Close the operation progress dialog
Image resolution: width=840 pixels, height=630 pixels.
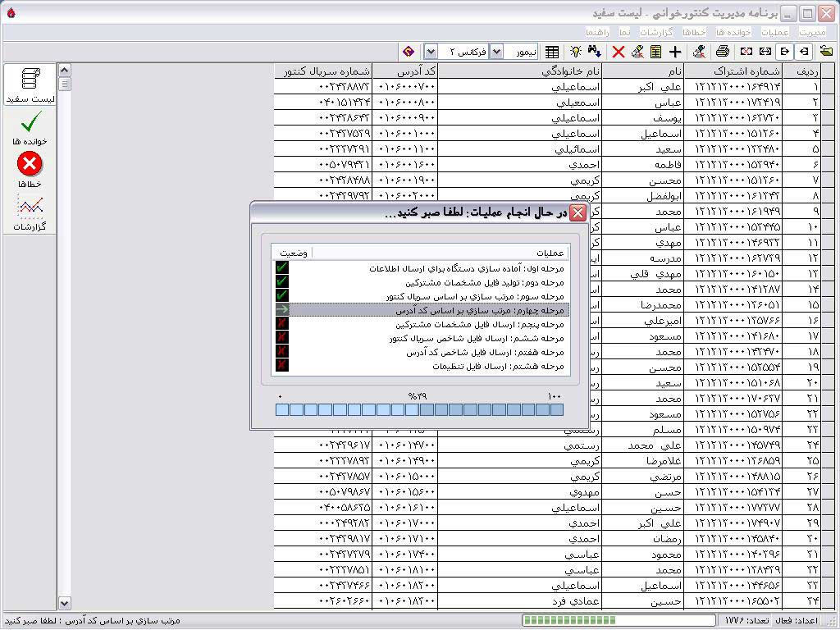pos(577,213)
